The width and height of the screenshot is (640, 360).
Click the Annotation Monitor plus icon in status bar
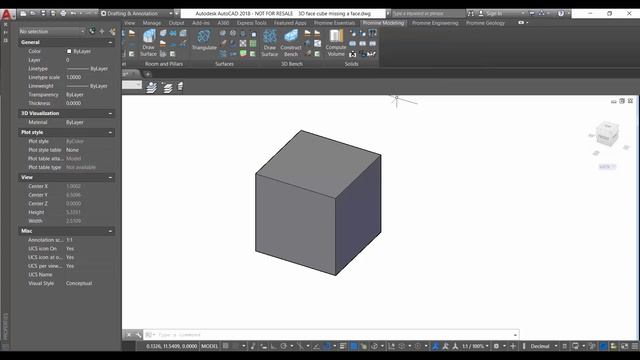click(x=513, y=346)
